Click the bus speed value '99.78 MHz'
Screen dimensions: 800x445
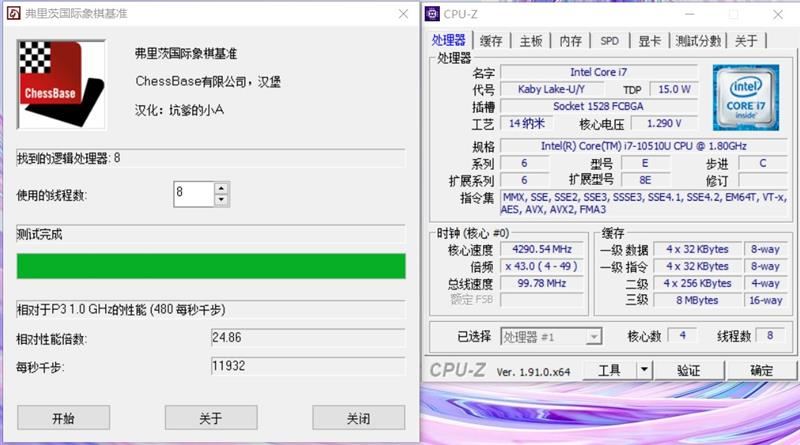(x=542, y=283)
